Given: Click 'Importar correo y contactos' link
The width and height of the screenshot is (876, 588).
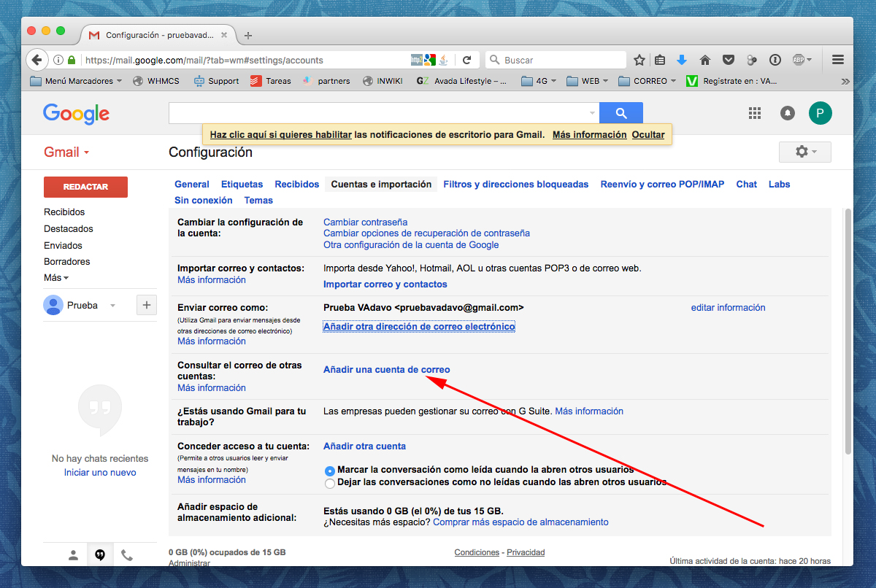Looking at the screenshot, I should 385,285.
